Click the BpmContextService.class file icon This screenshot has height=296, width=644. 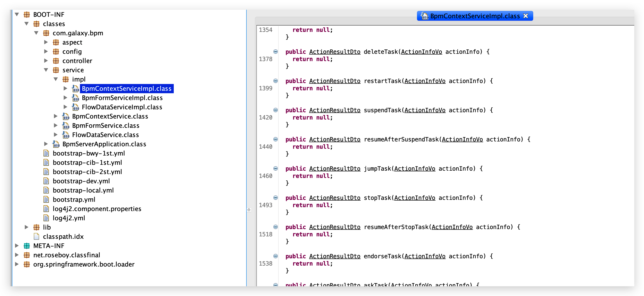coord(66,116)
